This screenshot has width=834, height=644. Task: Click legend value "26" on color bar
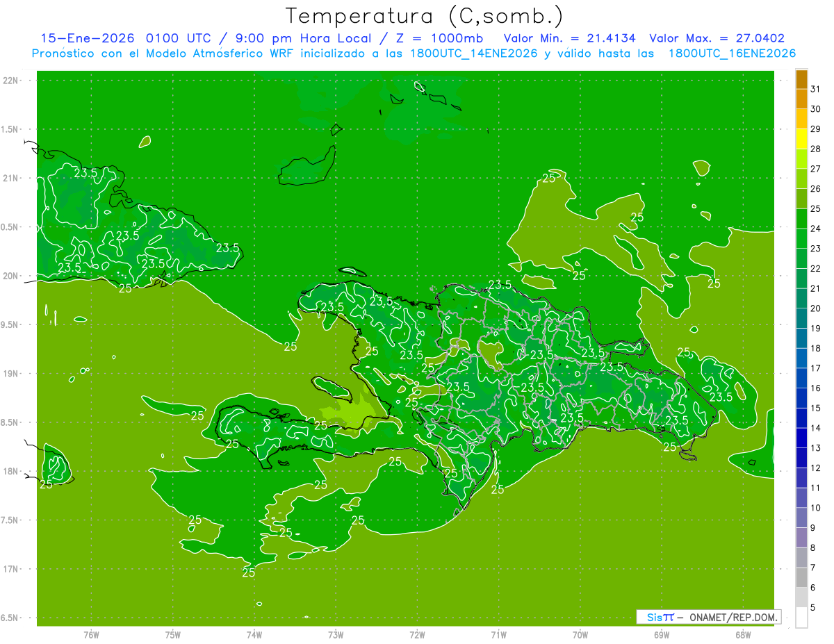(x=816, y=189)
